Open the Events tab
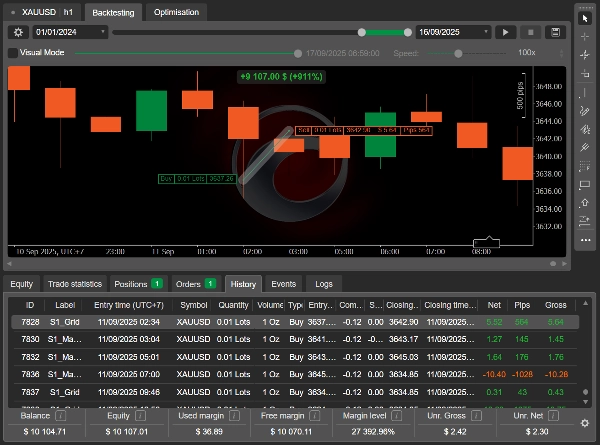The width and height of the screenshot is (600, 445). (284, 284)
